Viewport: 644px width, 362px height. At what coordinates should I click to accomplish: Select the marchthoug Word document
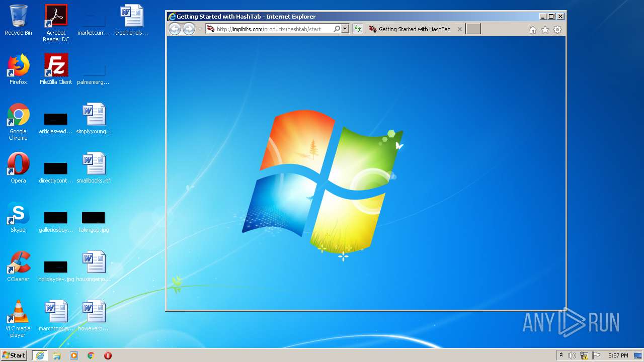coord(56,316)
